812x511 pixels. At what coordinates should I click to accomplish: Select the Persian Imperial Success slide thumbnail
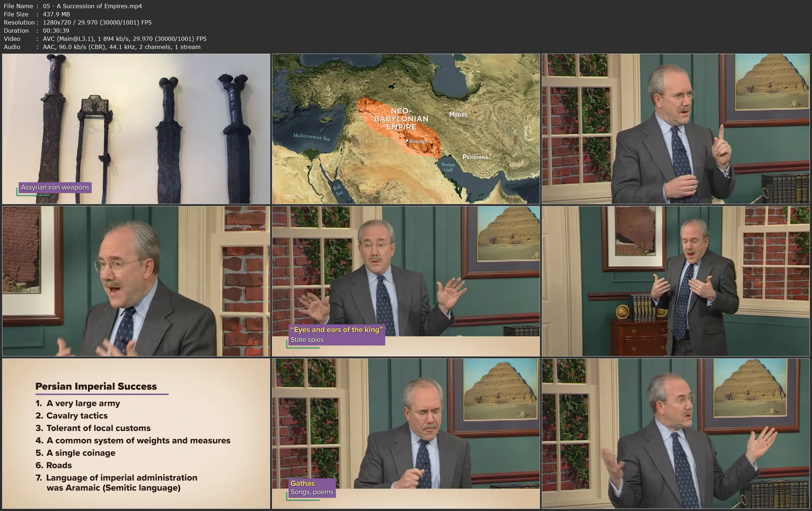pyautogui.click(x=136, y=433)
